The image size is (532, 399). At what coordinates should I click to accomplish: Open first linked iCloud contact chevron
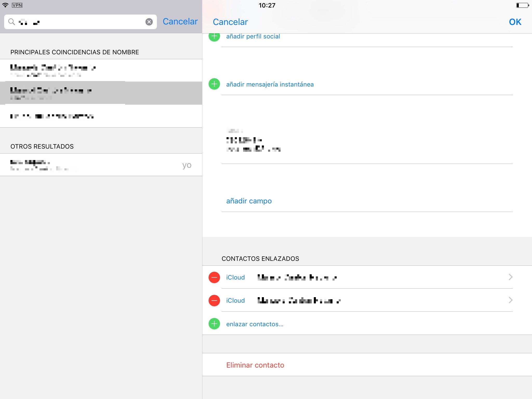point(510,277)
